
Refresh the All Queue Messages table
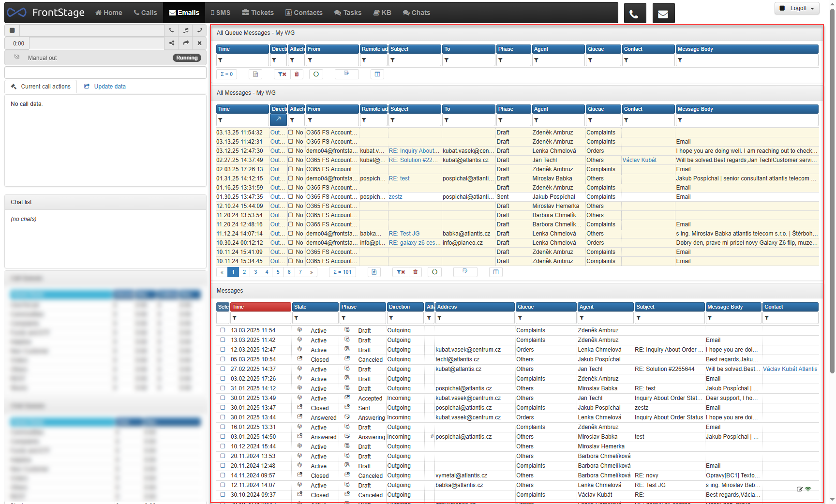click(x=316, y=74)
